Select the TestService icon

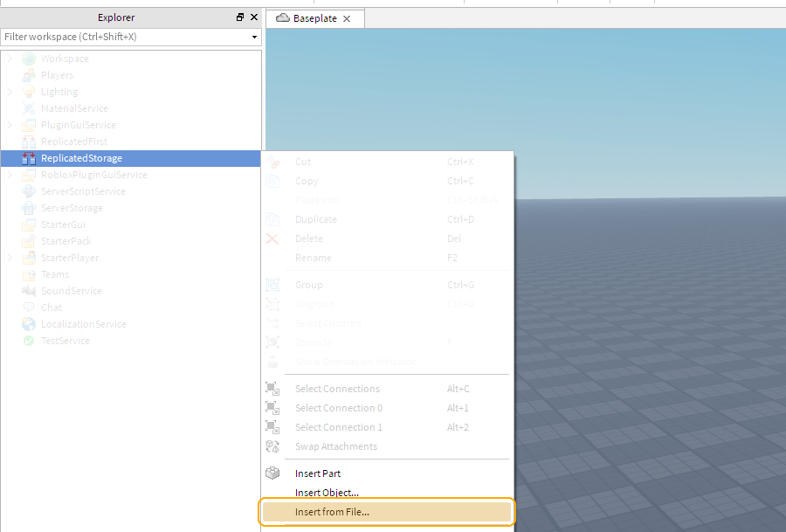(30, 340)
